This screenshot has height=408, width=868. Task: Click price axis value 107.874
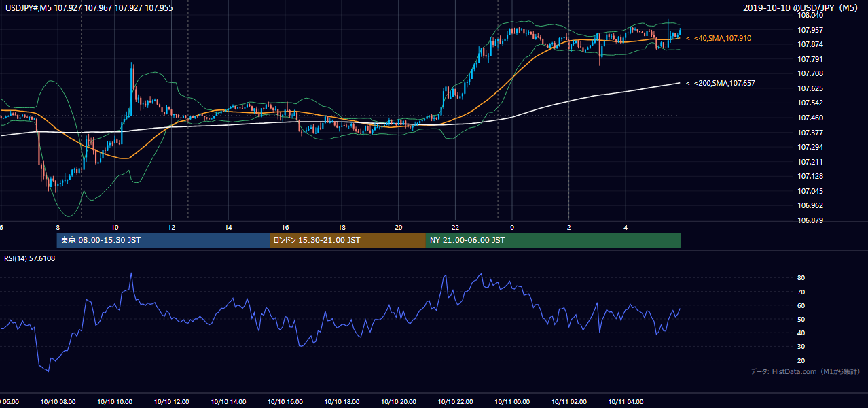point(811,44)
